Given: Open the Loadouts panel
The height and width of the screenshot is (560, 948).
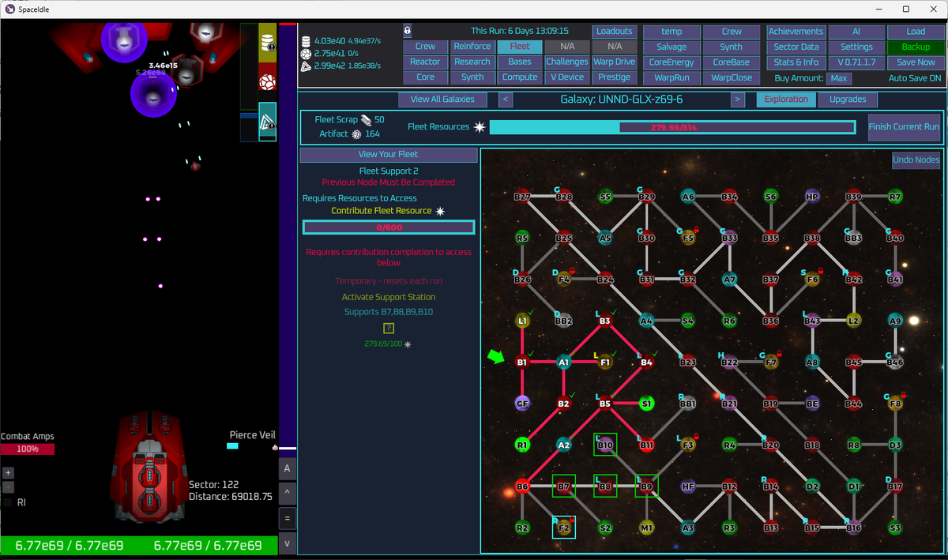Looking at the screenshot, I should 615,32.
